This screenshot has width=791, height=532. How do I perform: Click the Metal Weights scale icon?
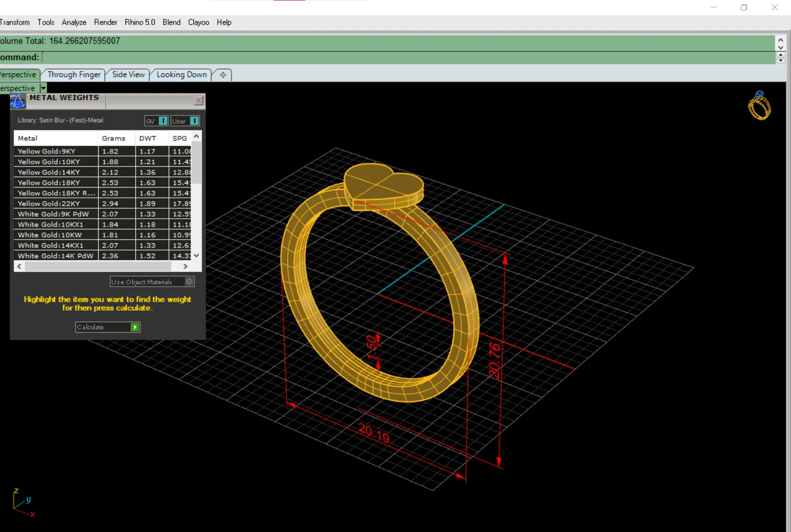tap(18, 101)
